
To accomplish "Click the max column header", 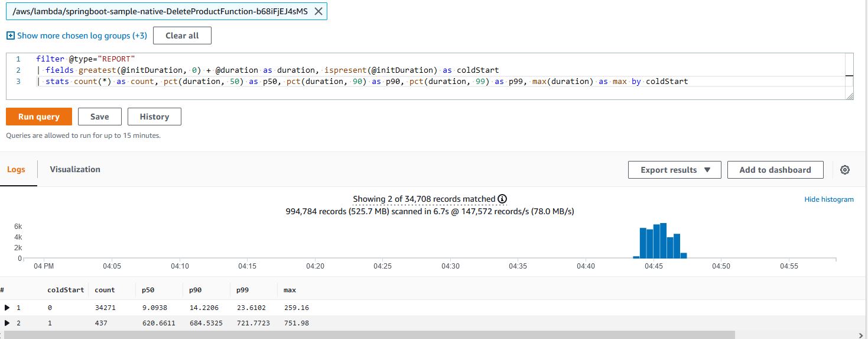I will pos(290,290).
